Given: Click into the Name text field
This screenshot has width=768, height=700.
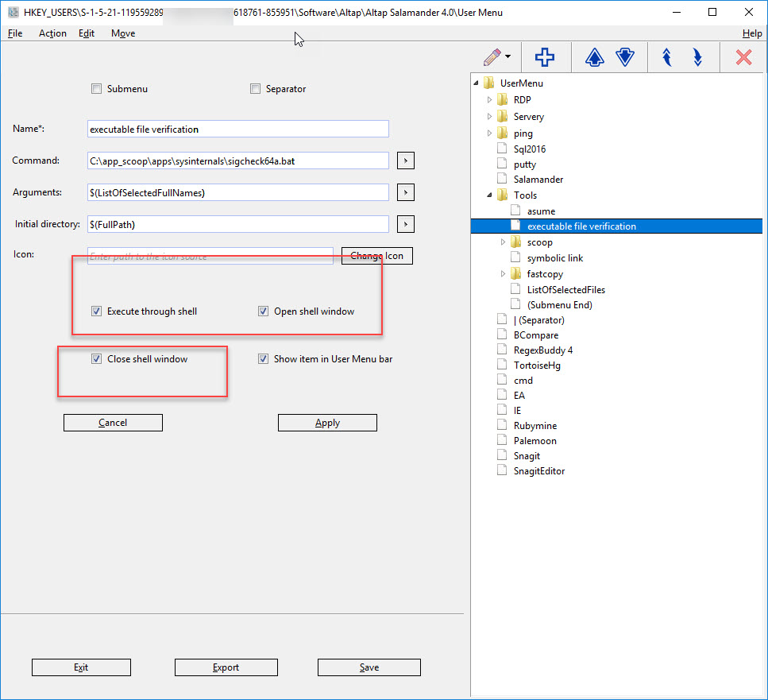Looking at the screenshot, I should [x=238, y=130].
